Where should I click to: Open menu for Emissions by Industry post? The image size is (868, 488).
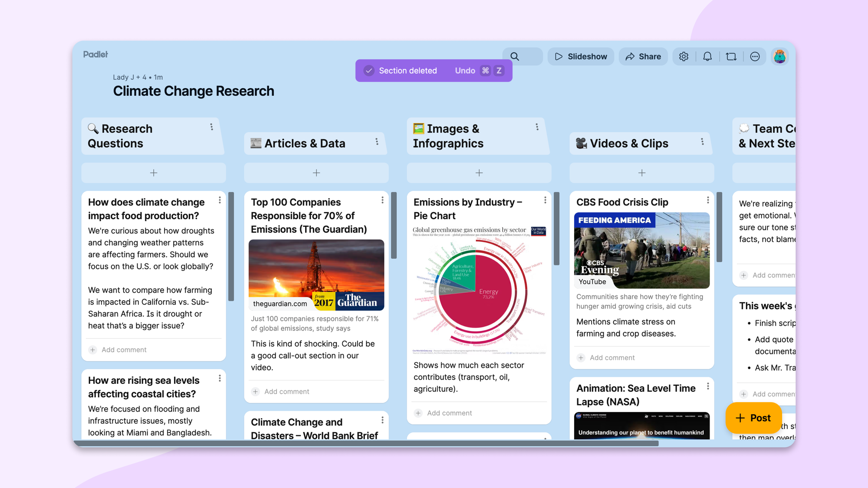click(x=545, y=200)
